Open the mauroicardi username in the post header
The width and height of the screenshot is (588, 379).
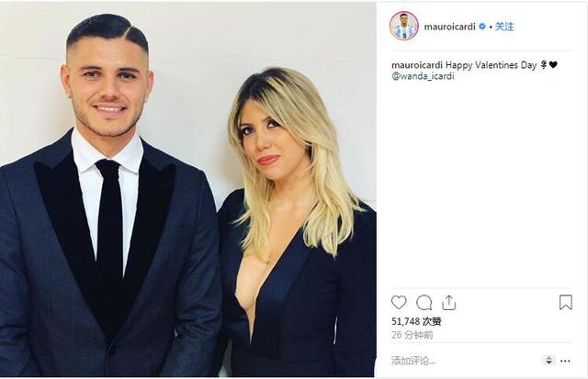pyautogui.click(x=449, y=27)
